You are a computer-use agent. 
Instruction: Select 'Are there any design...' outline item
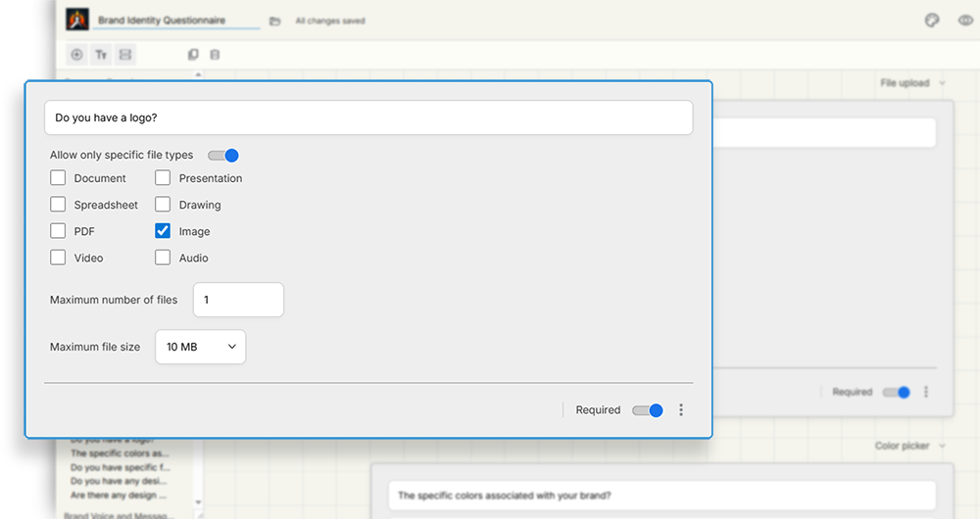coord(120,495)
